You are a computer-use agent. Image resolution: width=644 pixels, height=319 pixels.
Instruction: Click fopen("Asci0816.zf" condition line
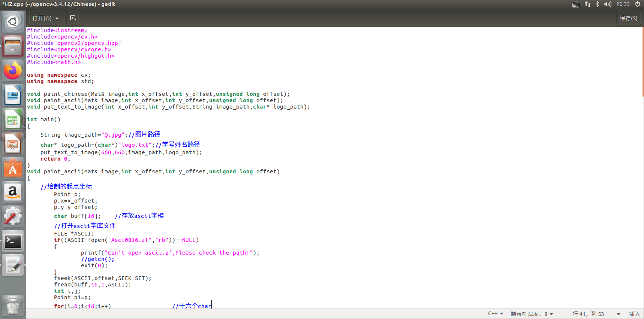(126, 240)
